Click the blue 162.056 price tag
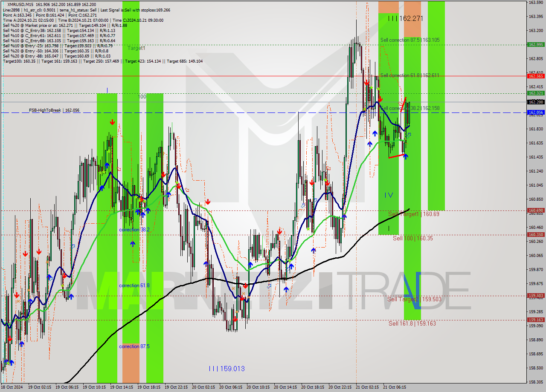Image resolution: width=546 pixels, height=392 pixels. point(536,112)
